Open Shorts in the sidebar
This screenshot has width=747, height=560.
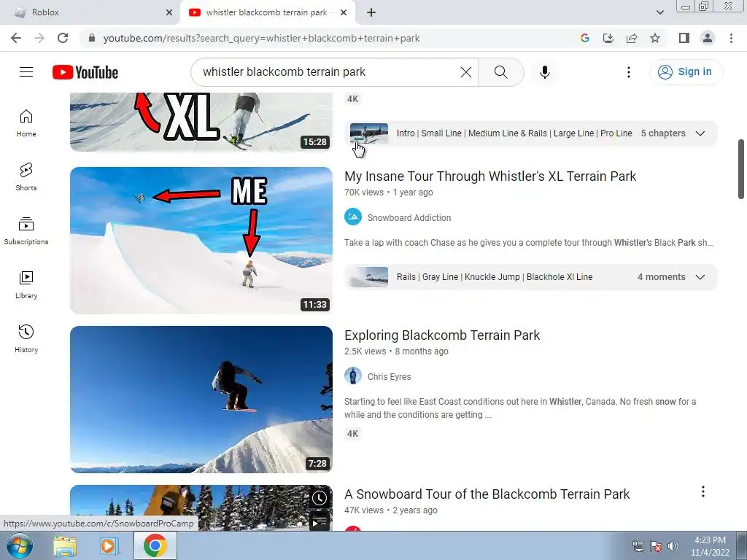click(x=26, y=177)
